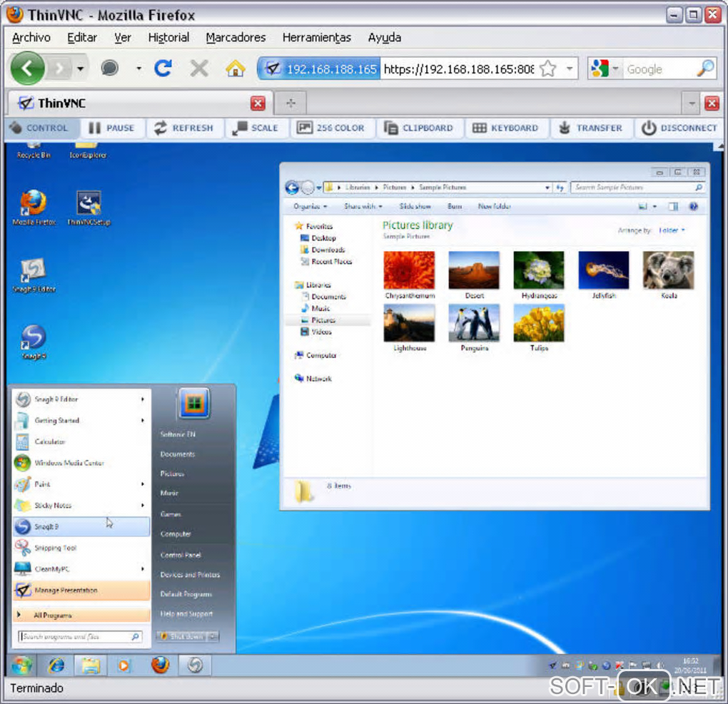Screen dimensions: 728x704
Task: Open Devices and Printers
Action: (x=190, y=574)
